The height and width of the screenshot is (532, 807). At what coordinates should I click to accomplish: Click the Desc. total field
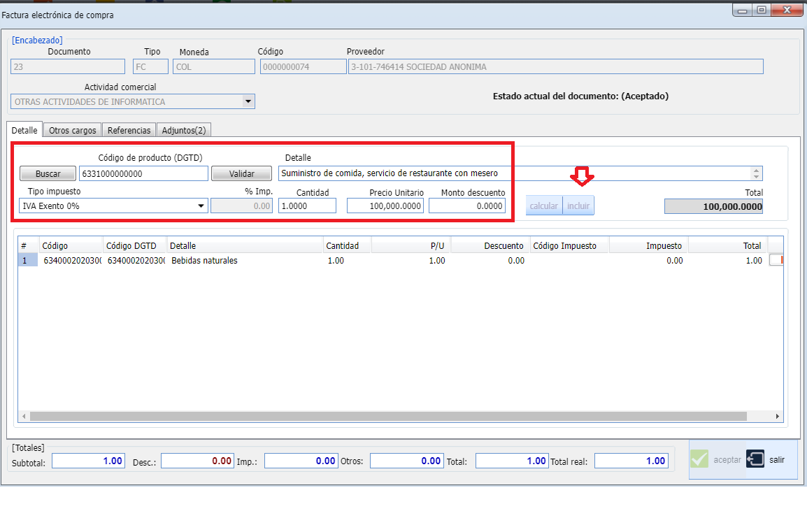click(x=198, y=461)
